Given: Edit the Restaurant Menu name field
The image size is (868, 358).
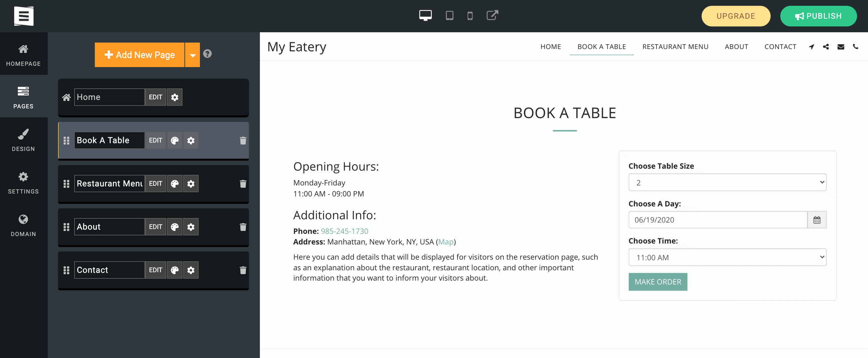Looking at the screenshot, I should [x=109, y=184].
